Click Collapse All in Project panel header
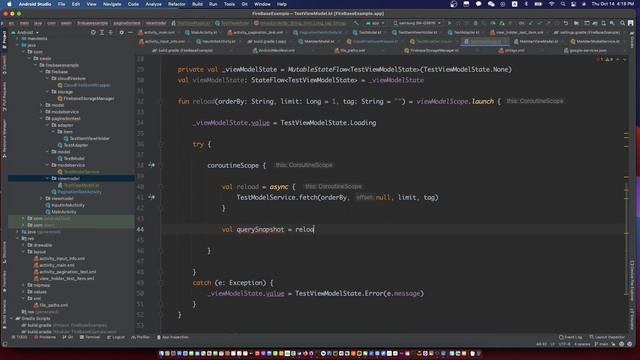This screenshot has height=360, width=640. [x=111, y=32]
